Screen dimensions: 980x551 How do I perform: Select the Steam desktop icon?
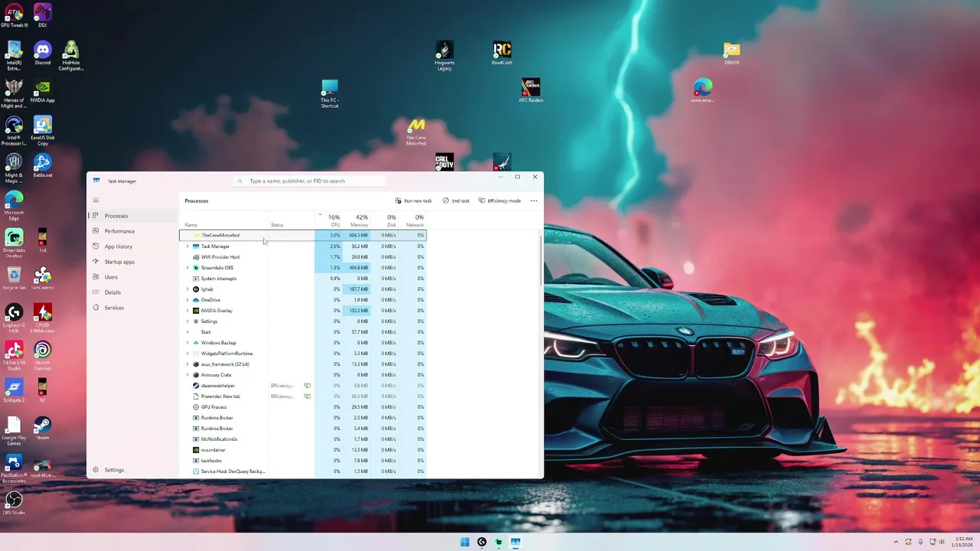[43, 428]
